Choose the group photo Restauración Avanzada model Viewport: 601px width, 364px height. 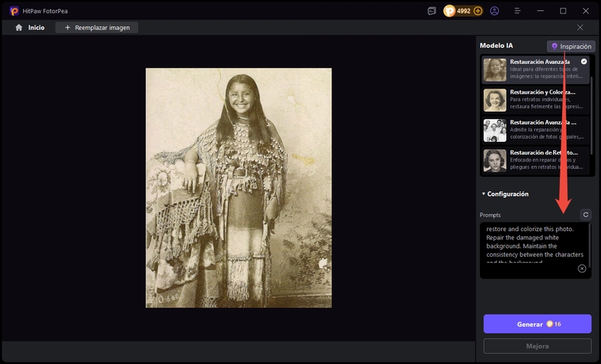(x=535, y=130)
